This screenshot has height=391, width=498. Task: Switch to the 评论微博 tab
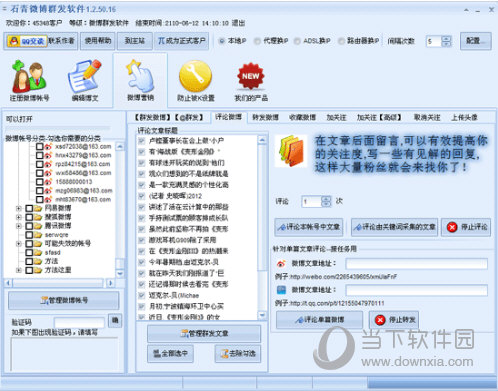(x=229, y=117)
